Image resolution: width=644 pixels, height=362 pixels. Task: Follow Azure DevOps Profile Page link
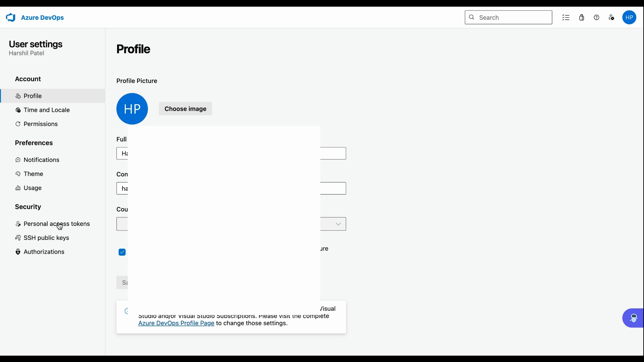[176, 323]
